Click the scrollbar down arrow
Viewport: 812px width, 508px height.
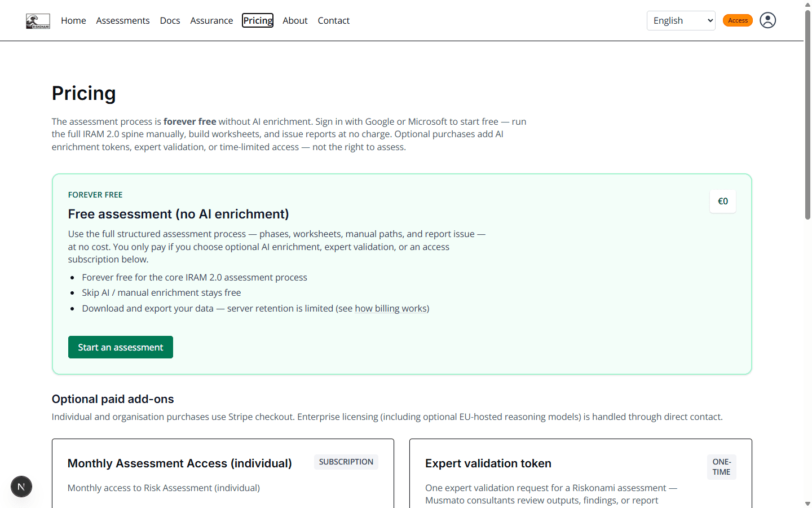coord(807,503)
